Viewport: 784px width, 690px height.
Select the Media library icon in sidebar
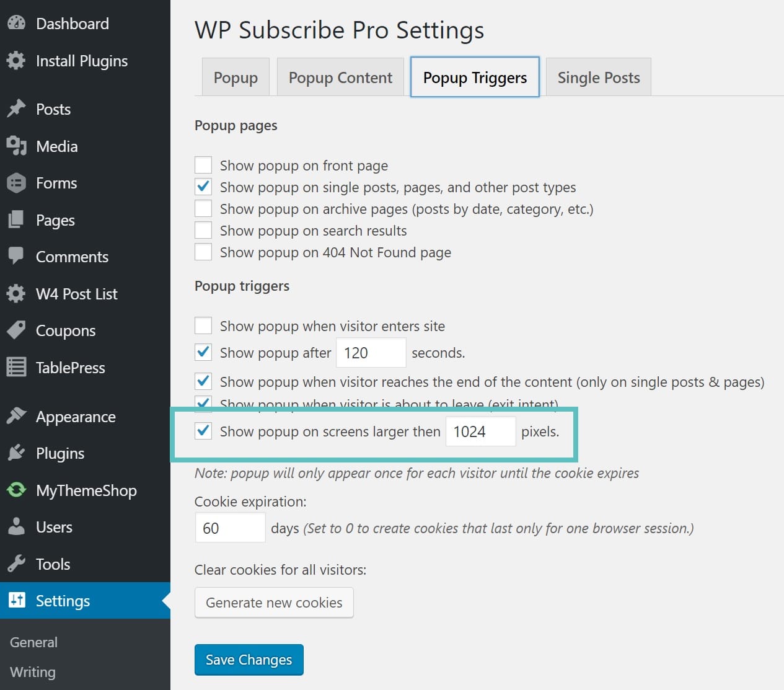click(17, 146)
